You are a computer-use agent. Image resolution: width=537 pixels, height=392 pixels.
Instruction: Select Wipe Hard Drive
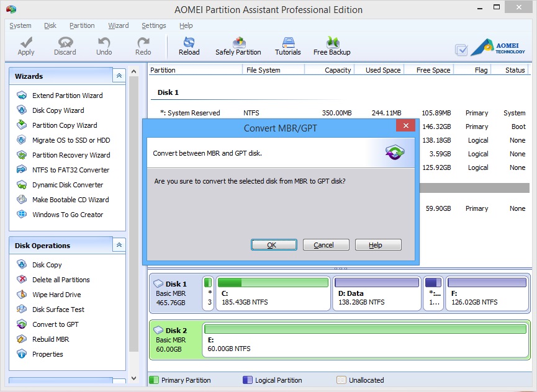[x=56, y=295]
